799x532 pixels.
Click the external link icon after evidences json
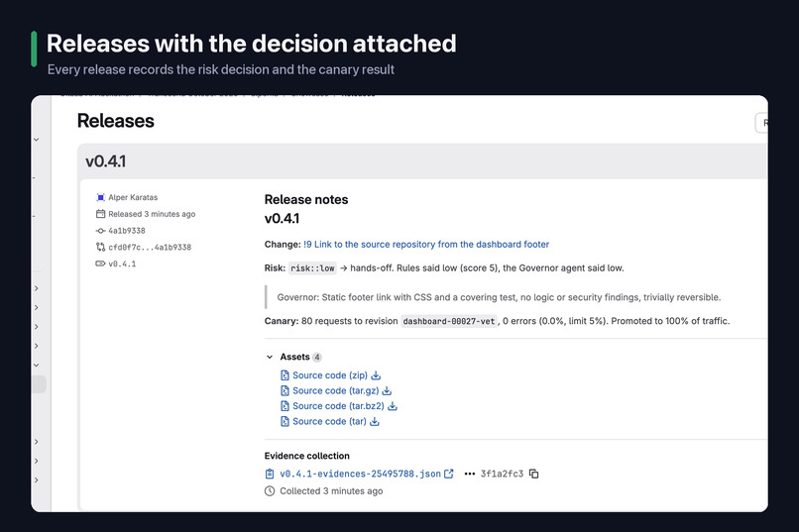tap(448, 474)
